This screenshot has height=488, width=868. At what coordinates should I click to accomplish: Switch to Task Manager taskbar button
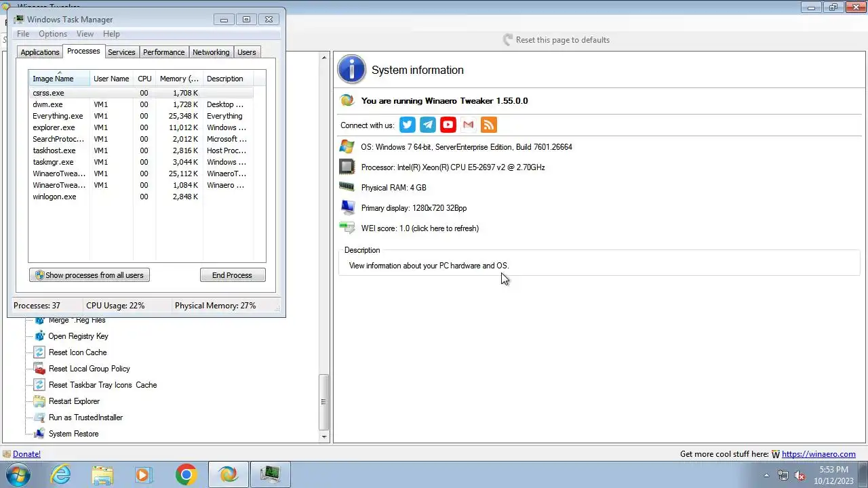(x=270, y=474)
